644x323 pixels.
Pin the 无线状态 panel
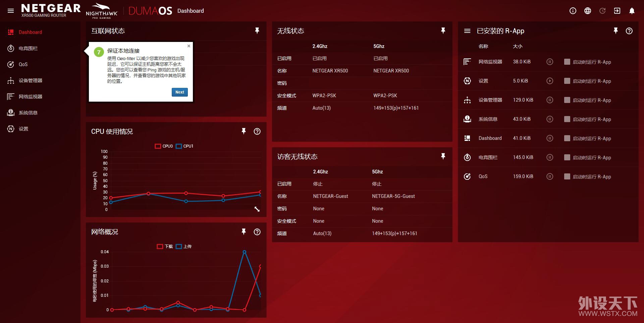tap(443, 31)
